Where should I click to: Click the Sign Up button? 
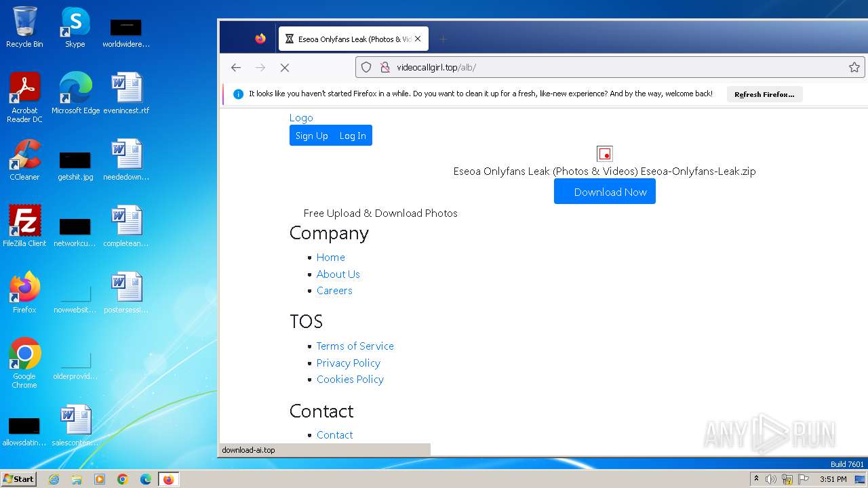[311, 136]
